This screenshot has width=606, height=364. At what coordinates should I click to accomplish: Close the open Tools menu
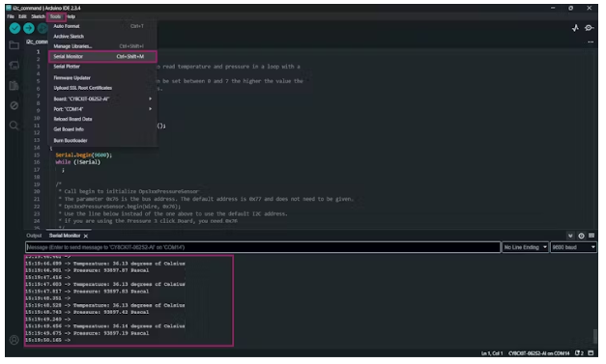coord(56,16)
